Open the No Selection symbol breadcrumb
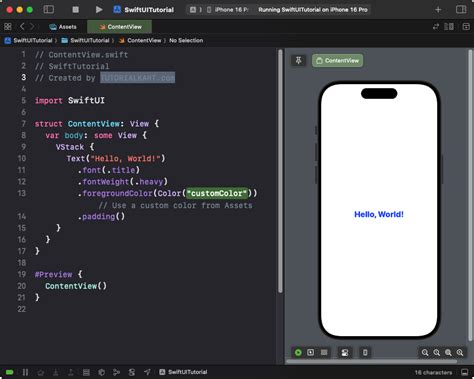 186,41
